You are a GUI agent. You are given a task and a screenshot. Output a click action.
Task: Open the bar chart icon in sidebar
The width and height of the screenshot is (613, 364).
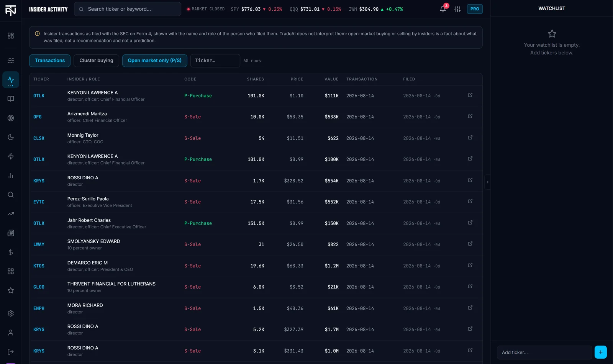[11, 175]
